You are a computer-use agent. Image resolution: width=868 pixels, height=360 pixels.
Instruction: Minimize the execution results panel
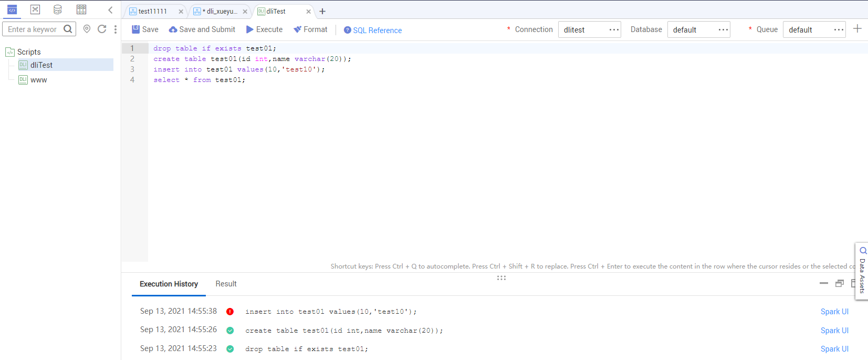pos(824,283)
